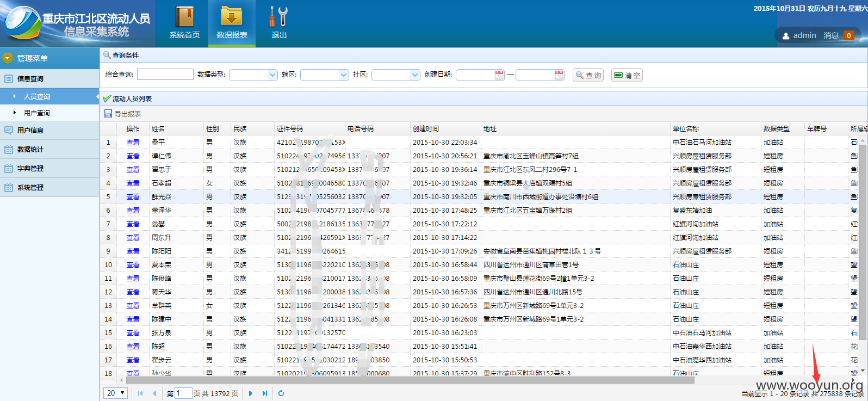Image resolution: width=868 pixels, height=401 pixels.
Task: Open calendar picker for the start 创建日期
Action: [499, 75]
